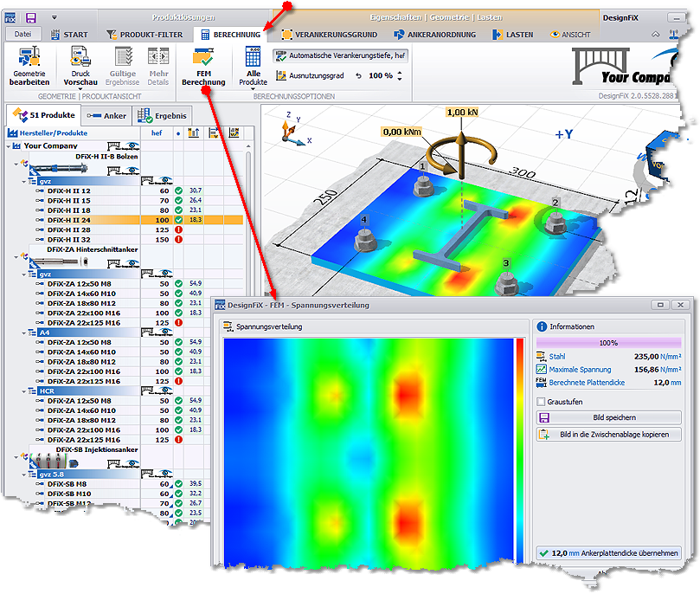Screen dimensions: 700x594
Task: Click the Druck Vorschau icon
Action: (80, 57)
